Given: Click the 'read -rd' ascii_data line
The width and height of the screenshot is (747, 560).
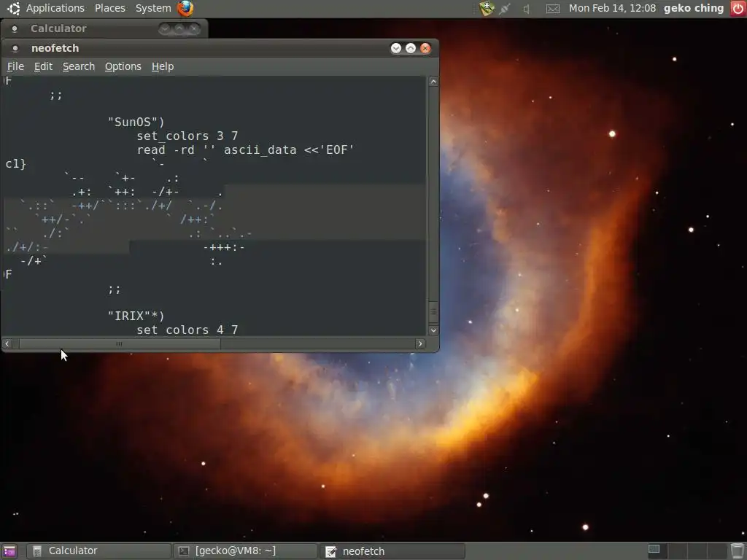Looking at the screenshot, I should [x=245, y=150].
